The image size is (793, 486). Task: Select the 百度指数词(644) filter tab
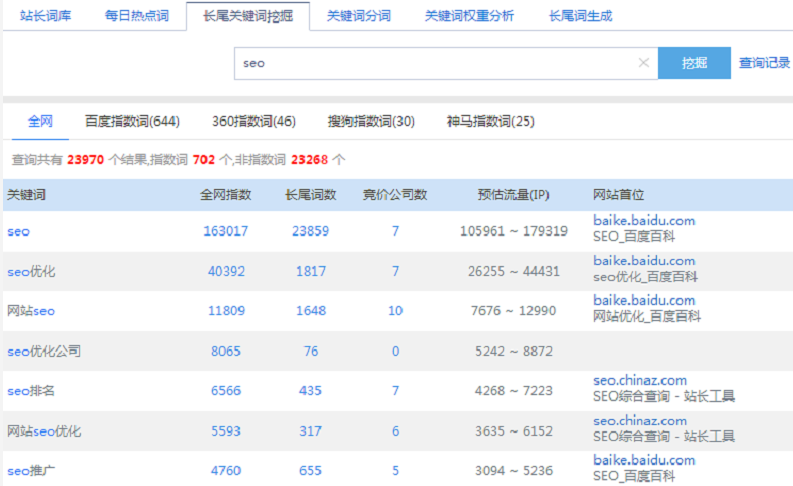tap(132, 121)
